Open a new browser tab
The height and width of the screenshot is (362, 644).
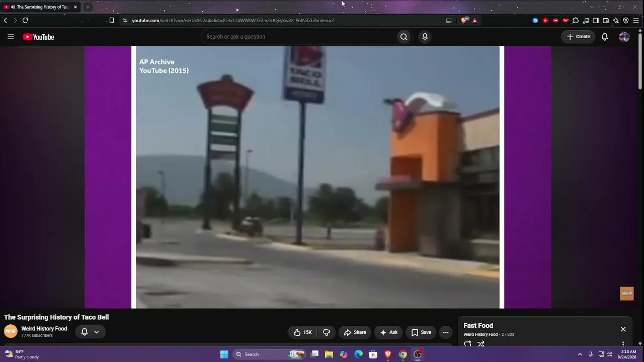point(88,7)
